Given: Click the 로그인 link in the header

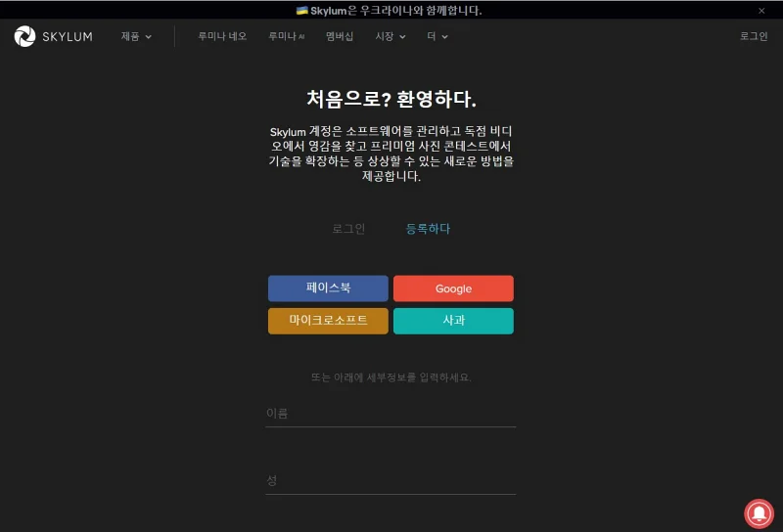Looking at the screenshot, I should (754, 36).
